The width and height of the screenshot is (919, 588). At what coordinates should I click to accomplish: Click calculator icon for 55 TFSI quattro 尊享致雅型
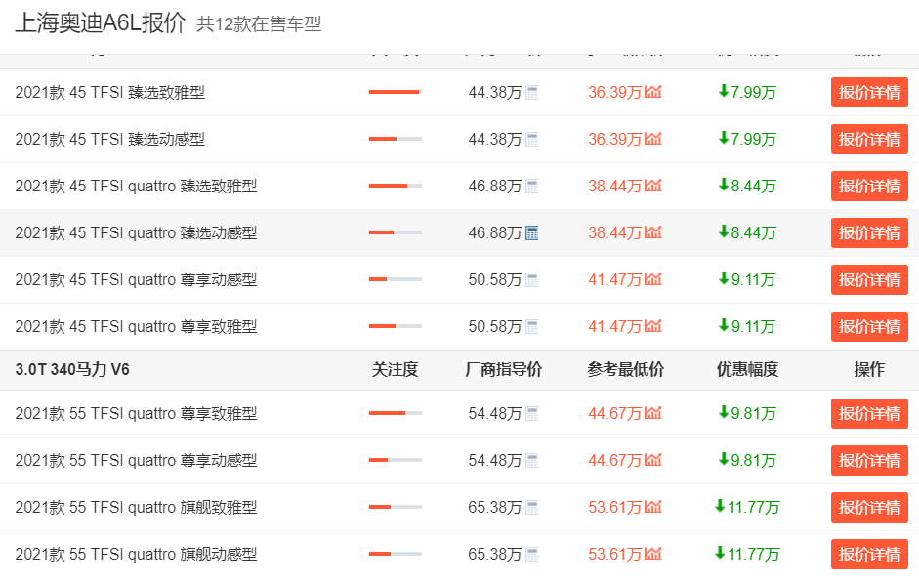[531, 414]
